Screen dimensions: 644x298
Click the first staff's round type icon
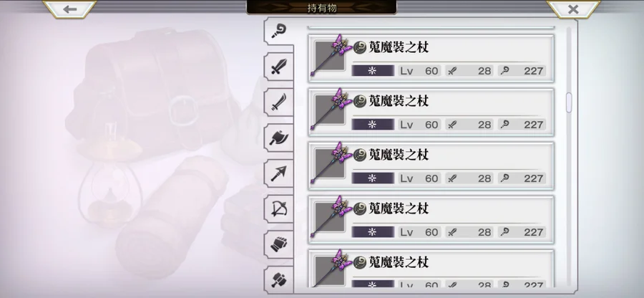coord(360,47)
